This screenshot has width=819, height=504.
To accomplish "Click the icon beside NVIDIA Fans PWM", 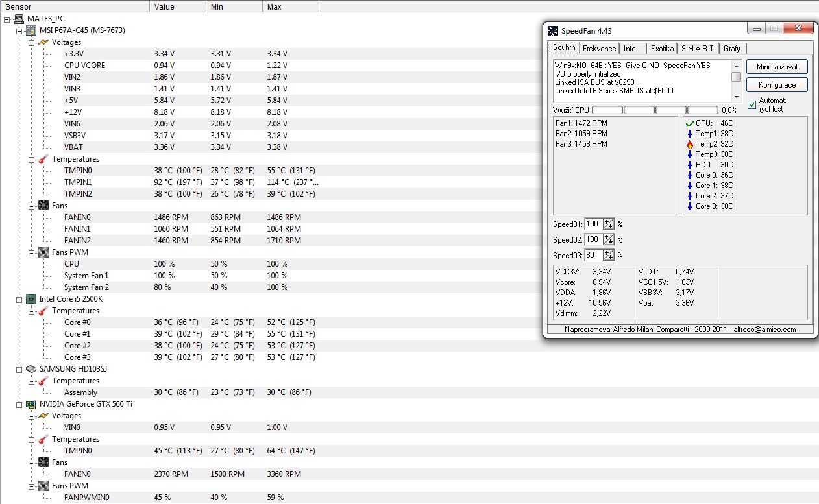I will coord(43,486).
